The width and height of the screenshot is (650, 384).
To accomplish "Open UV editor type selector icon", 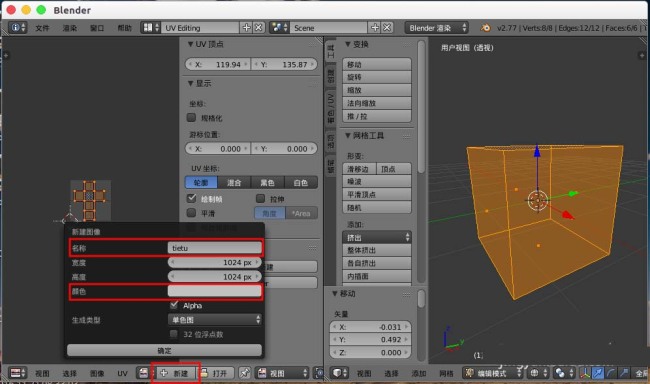I will tap(18, 373).
